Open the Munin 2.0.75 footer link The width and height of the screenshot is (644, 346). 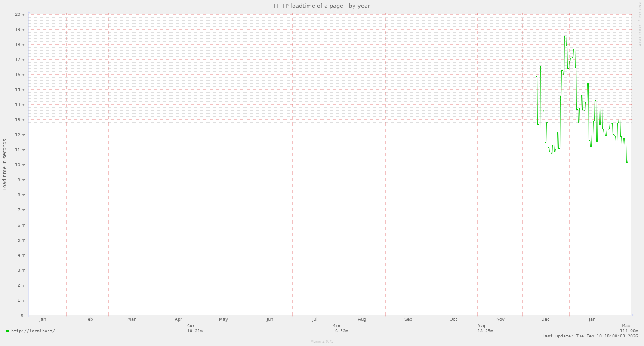click(321, 341)
